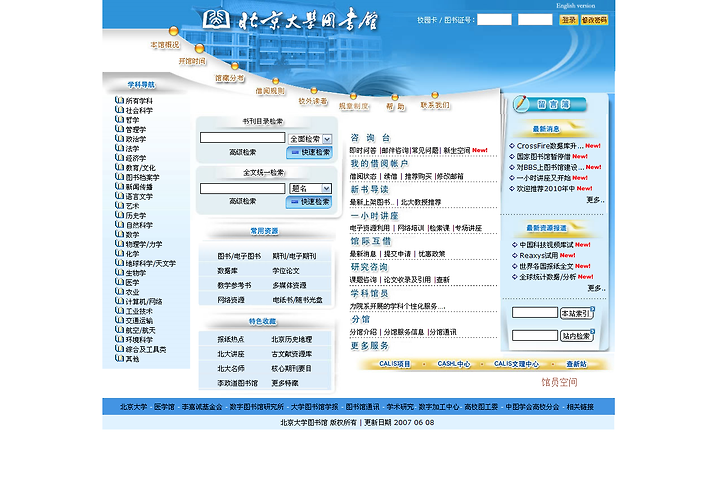Click the 站内检索 site search button
Screen dimensions: 720x484
tap(577, 336)
